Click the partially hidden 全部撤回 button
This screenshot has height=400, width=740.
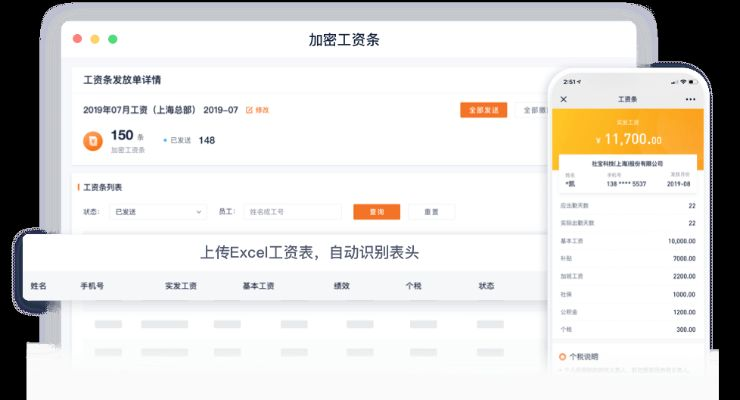(535, 110)
